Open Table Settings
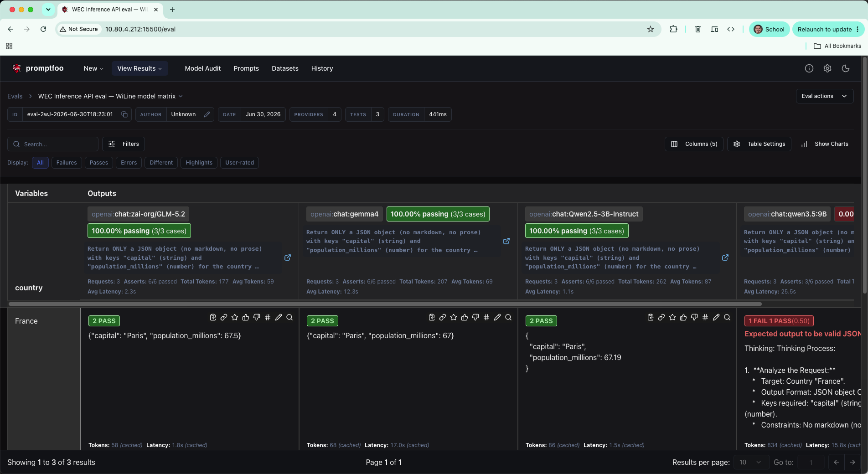 pos(759,144)
